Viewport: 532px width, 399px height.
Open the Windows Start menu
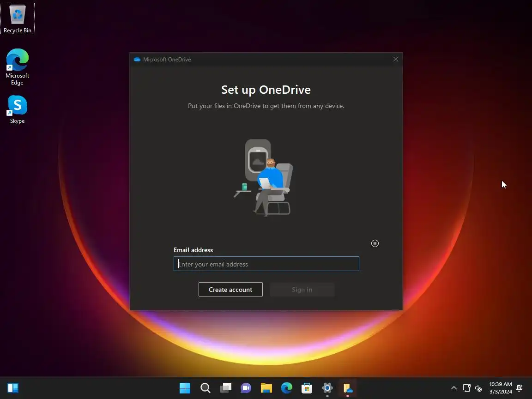(185, 388)
